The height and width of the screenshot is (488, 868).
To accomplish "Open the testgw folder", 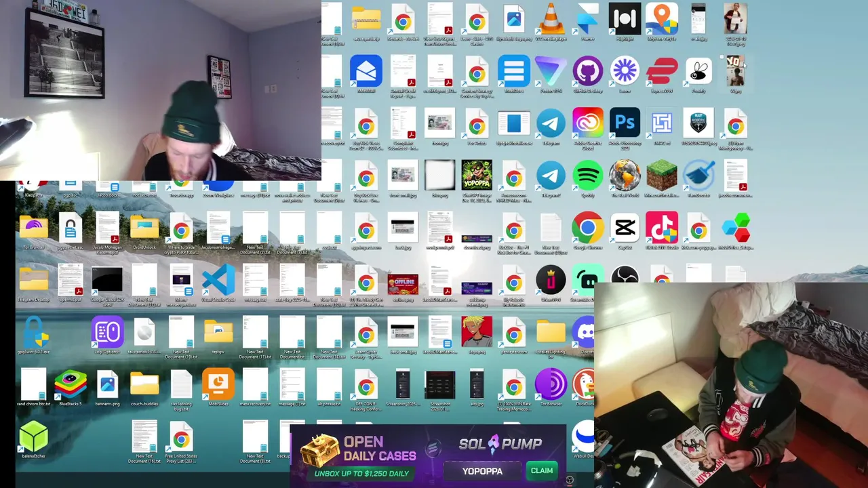I will (218, 333).
